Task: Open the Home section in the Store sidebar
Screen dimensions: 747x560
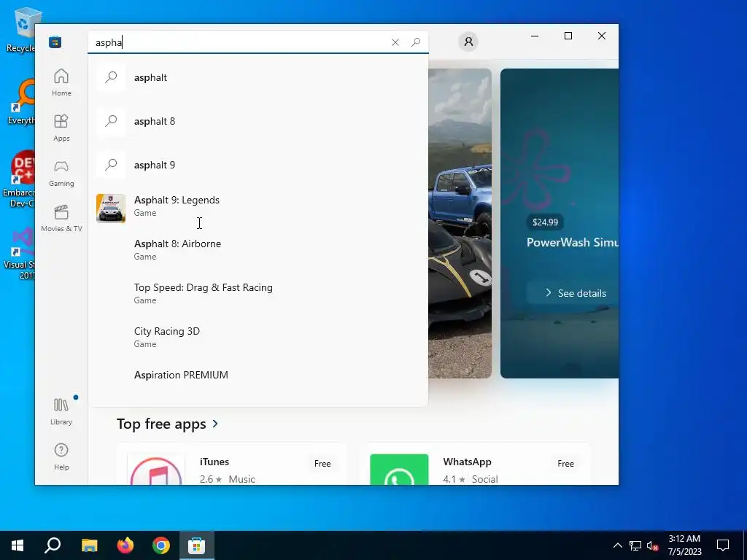Action: coord(61,82)
